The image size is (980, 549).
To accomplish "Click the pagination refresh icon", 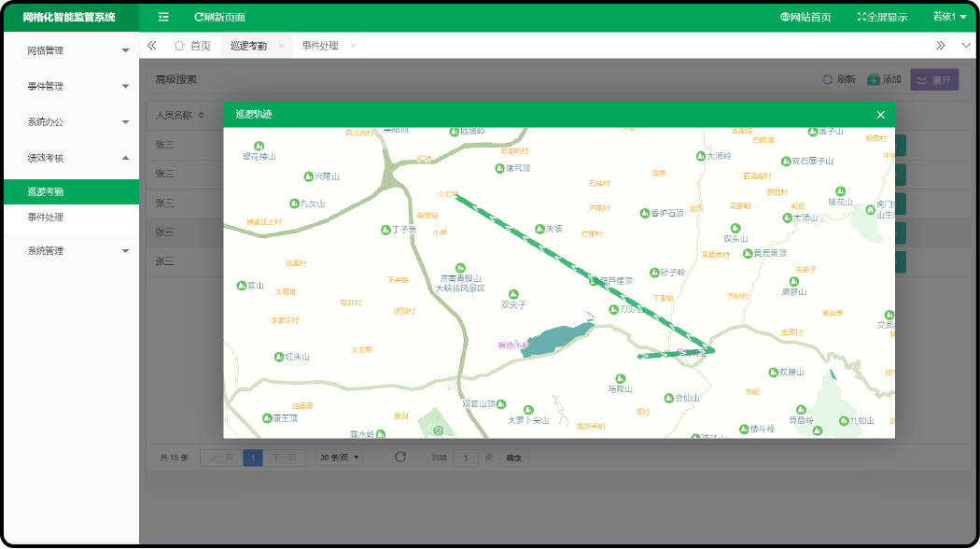I will pos(400,457).
